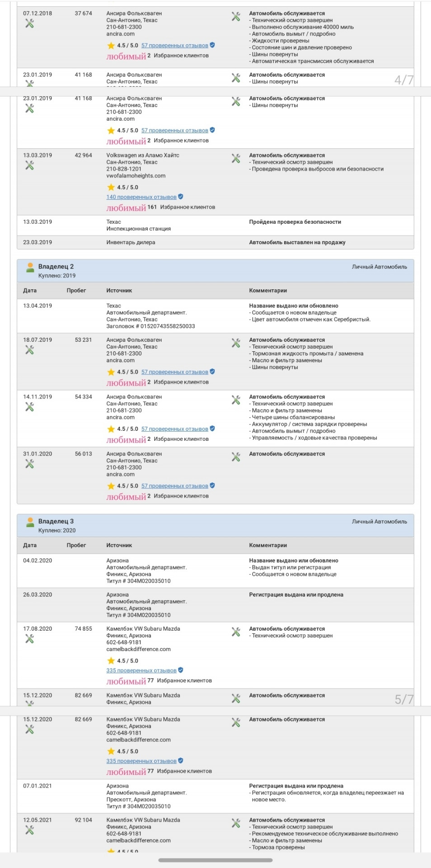The width and height of the screenshot is (431, 868).
Task: Click the rating star in the 14.11.2019 row
Action: point(111,429)
